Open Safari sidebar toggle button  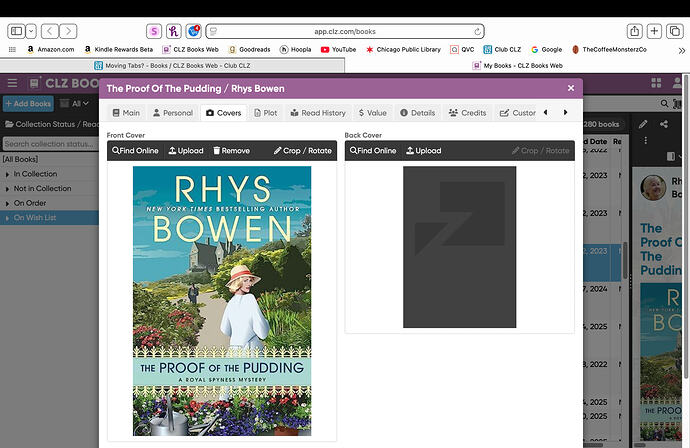(16, 31)
